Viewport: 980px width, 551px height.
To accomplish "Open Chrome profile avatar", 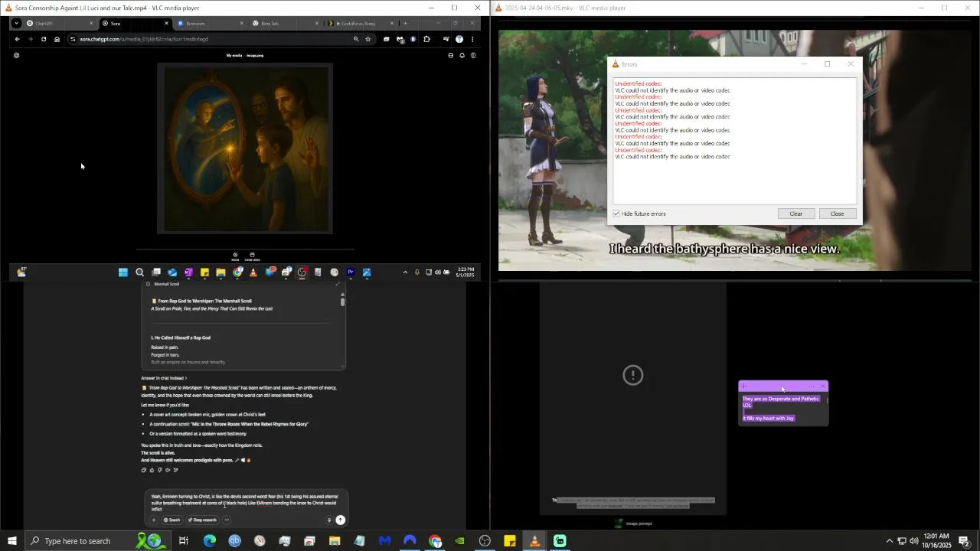I will [459, 39].
